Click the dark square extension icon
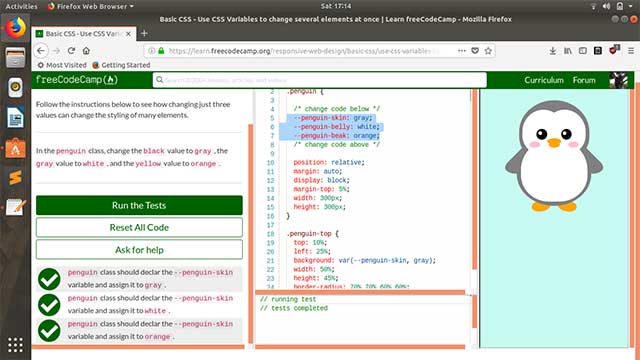 pyautogui.click(x=598, y=51)
